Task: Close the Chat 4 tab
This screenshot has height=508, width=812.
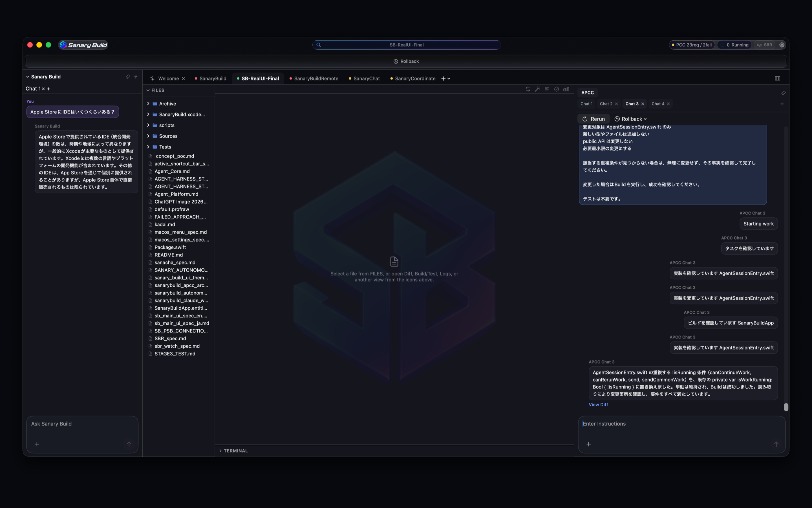Action: pyautogui.click(x=668, y=104)
